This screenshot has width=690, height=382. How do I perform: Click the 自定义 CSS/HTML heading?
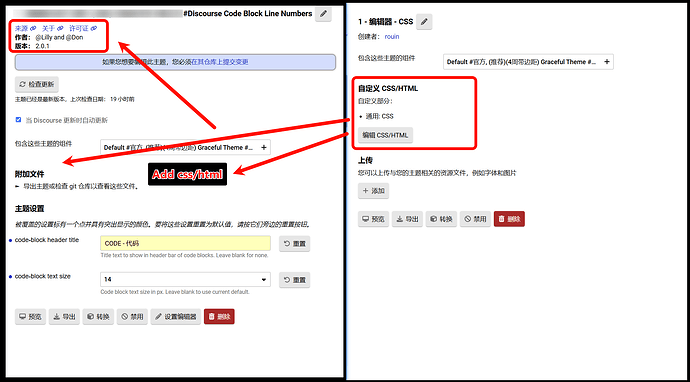click(388, 88)
